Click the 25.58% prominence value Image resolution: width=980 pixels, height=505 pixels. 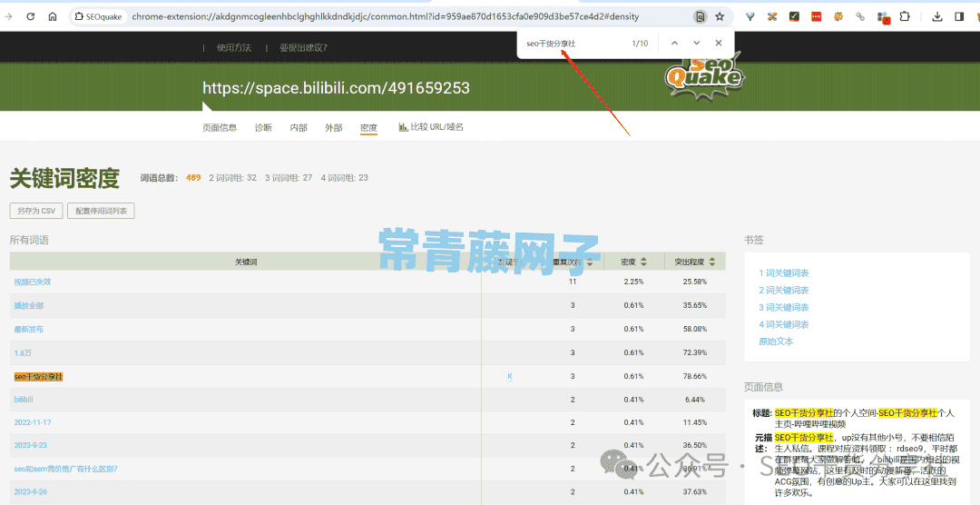point(695,282)
